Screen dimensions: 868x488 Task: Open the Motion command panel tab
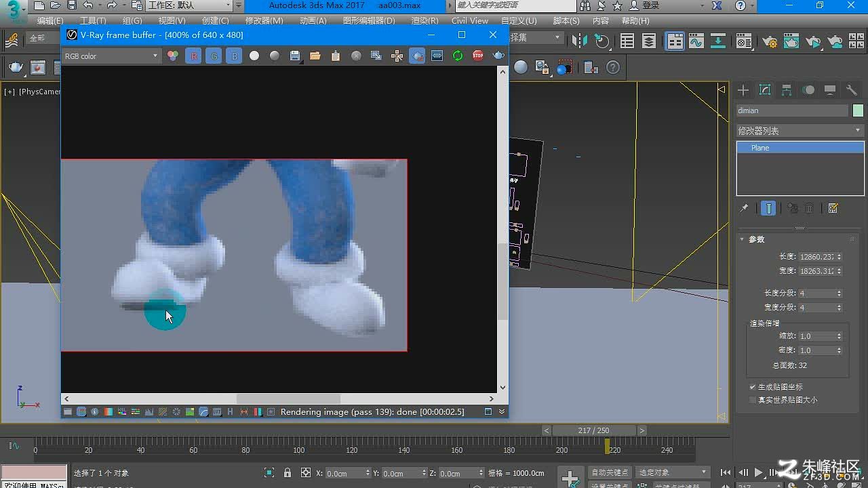pos(808,90)
